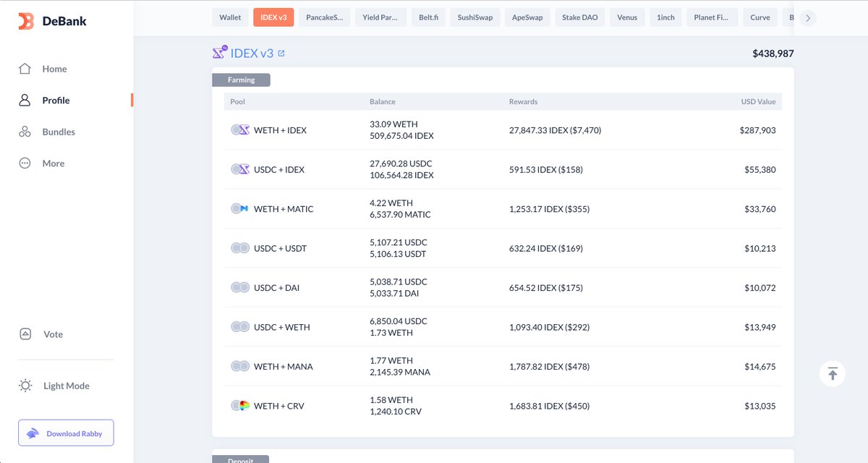Toggle Light Mode
The height and width of the screenshot is (463, 868).
pos(67,386)
